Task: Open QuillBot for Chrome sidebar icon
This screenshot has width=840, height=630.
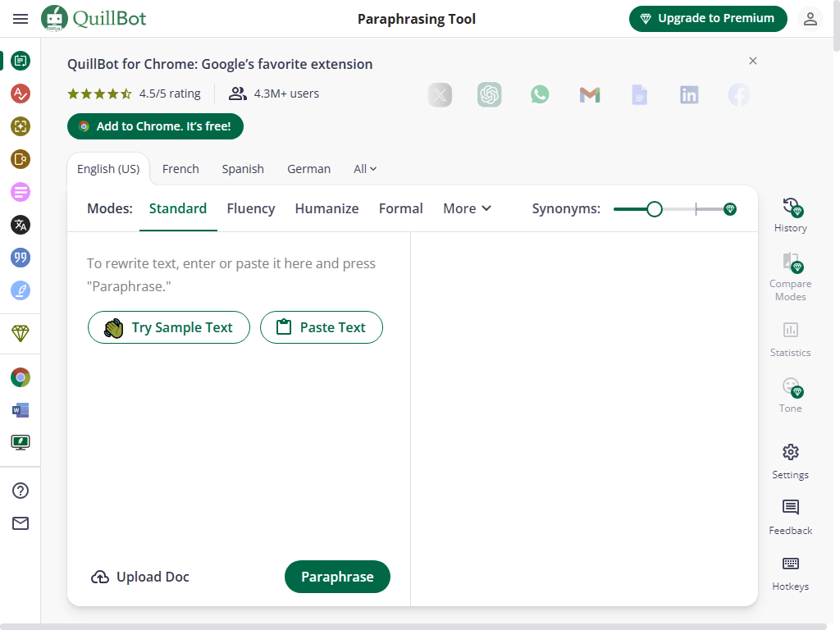Action: [x=21, y=377]
